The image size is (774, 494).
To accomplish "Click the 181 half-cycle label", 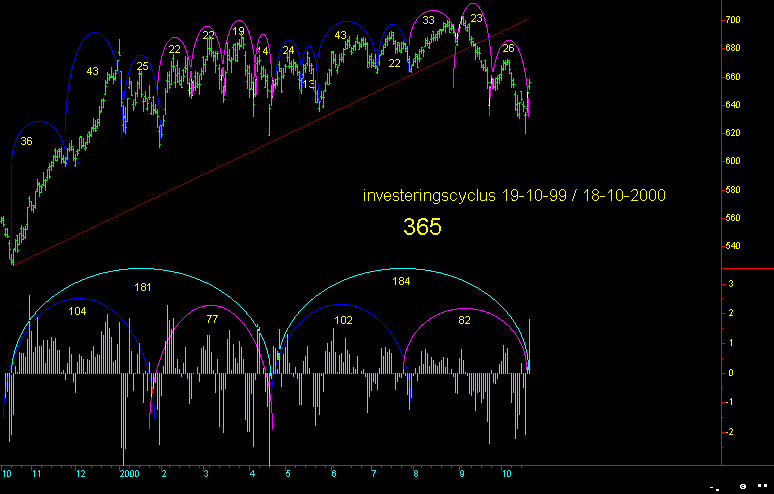I will tap(143, 287).
